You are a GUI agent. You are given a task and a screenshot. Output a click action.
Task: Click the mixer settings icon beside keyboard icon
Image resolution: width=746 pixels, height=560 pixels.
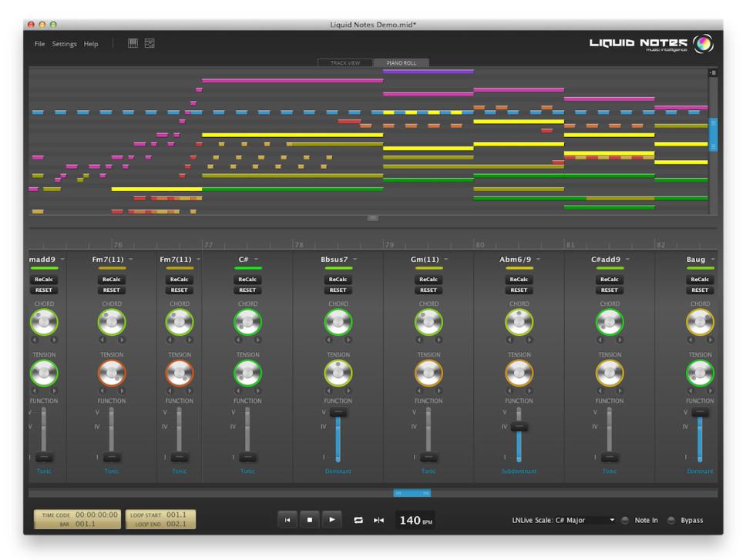coord(150,44)
